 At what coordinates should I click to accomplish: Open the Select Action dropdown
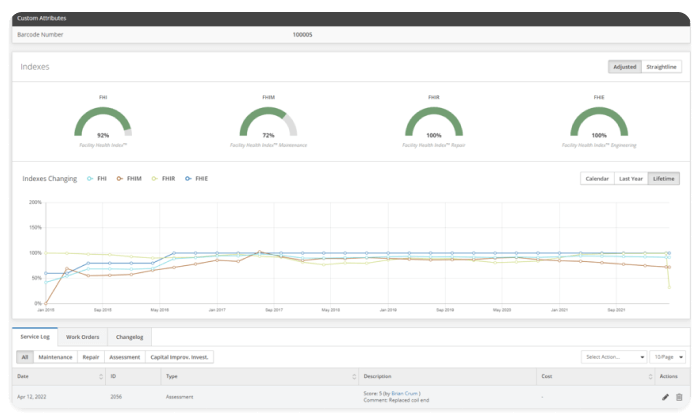[612, 356]
